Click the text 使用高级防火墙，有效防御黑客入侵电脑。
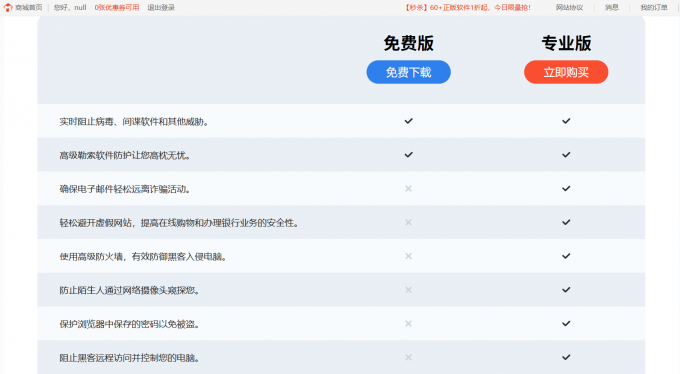 pos(144,257)
